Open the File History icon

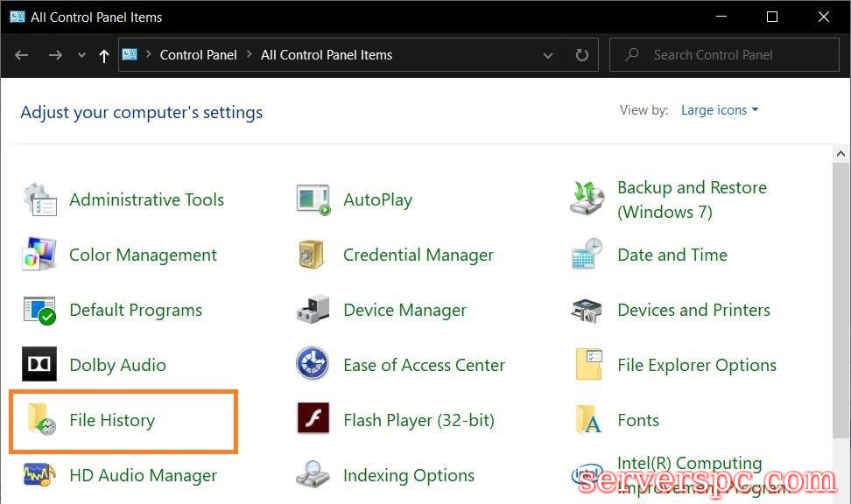pos(39,421)
